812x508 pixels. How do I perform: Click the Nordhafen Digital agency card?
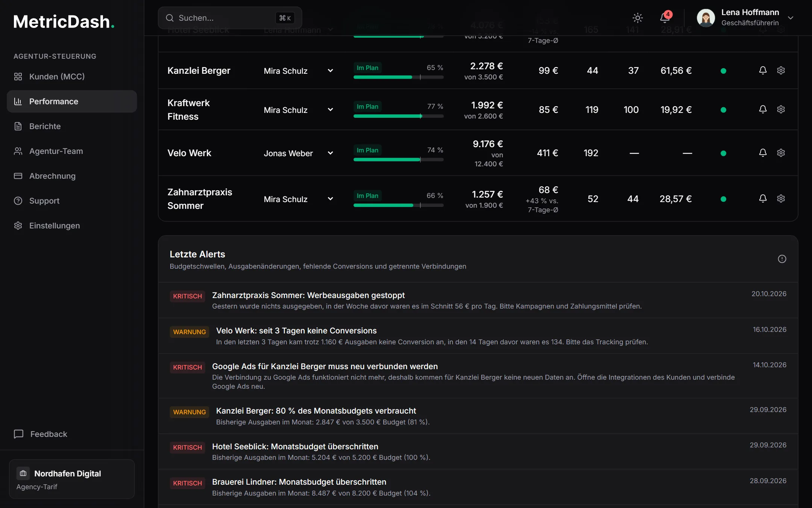point(72,479)
